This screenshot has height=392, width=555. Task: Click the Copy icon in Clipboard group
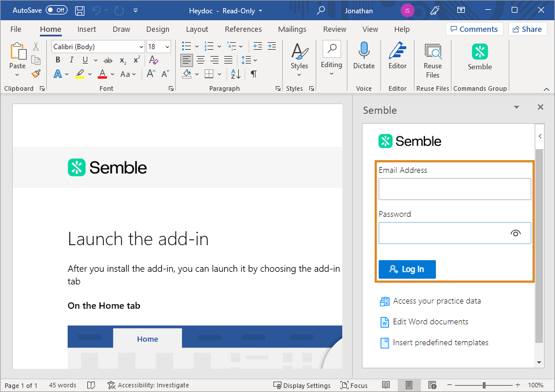[x=36, y=60]
